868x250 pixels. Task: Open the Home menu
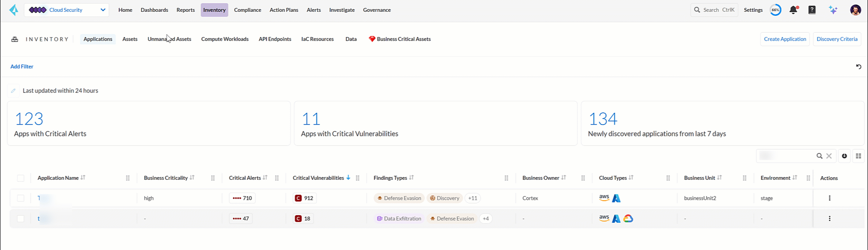pyautogui.click(x=125, y=10)
